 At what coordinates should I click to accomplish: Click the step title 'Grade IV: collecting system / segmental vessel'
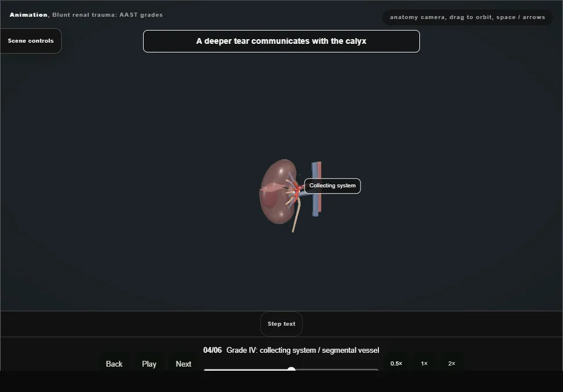303,350
